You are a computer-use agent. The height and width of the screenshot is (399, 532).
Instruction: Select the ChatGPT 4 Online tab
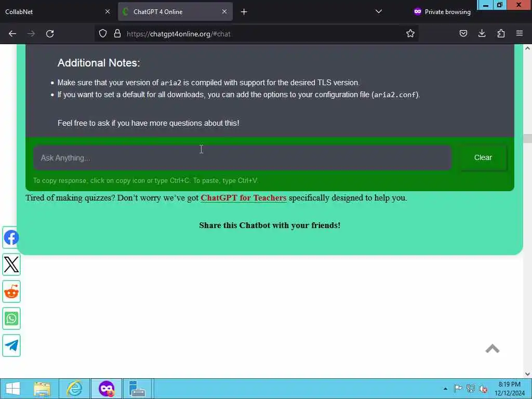176,11
